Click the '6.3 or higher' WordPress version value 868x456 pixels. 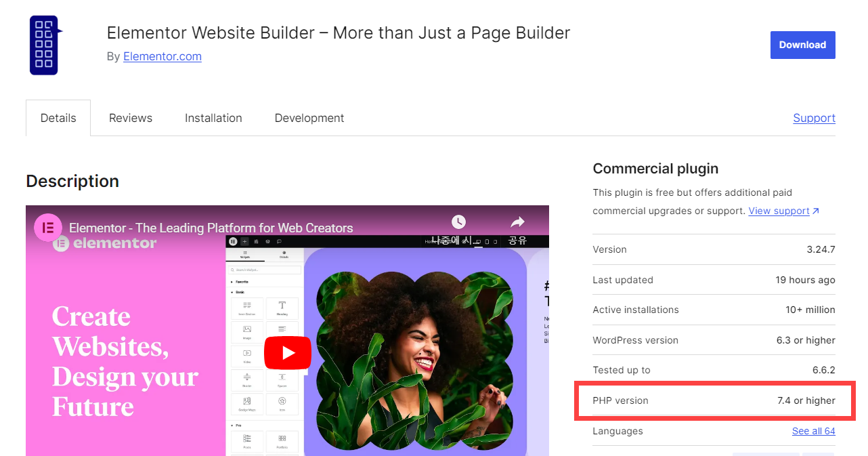coord(806,340)
